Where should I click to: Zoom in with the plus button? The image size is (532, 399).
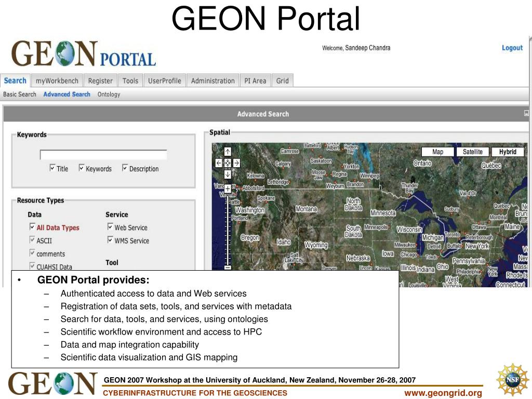point(228,189)
